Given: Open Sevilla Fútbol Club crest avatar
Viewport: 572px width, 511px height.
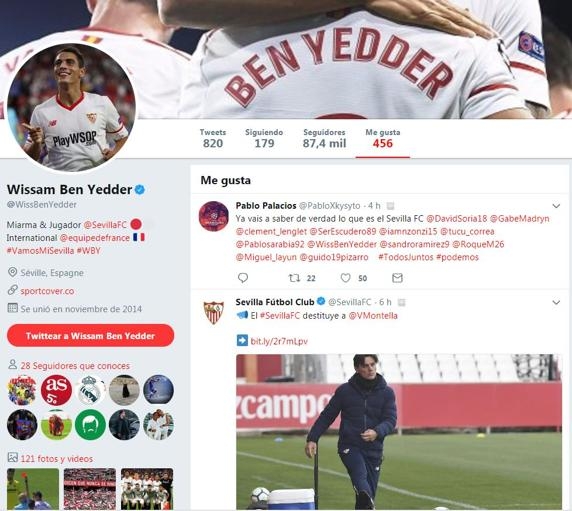Looking at the screenshot, I should click(214, 312).
